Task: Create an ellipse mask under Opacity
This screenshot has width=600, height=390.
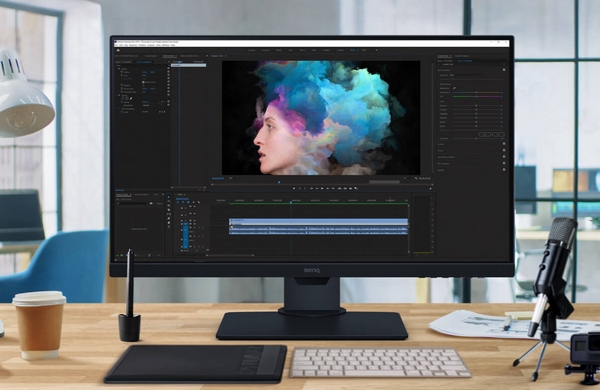Action: pos(122,98)
